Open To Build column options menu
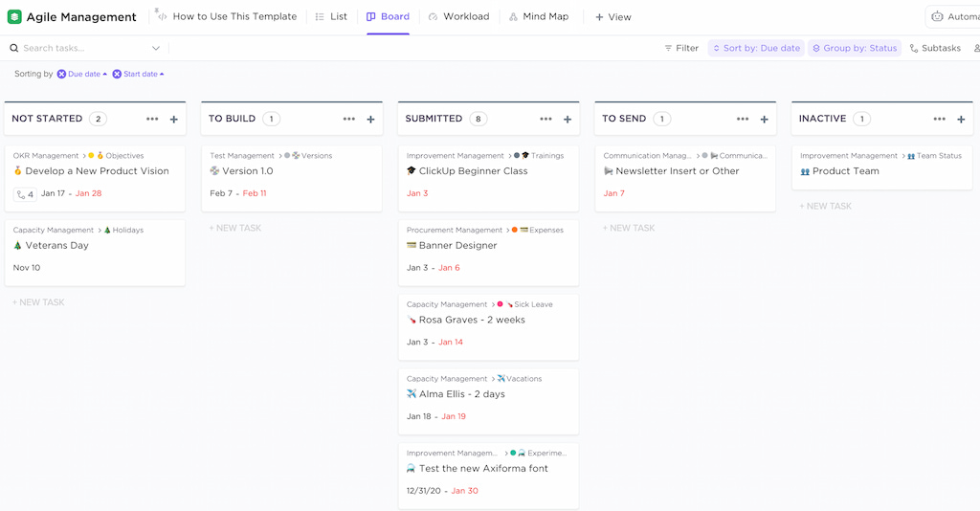The image size is (980, 511). 349,119
